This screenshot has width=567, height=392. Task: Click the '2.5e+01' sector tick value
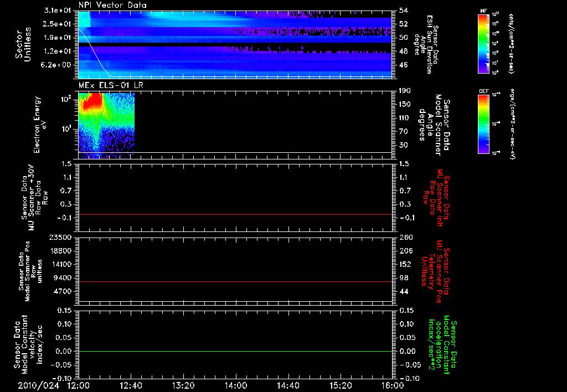tap(58, 24)
